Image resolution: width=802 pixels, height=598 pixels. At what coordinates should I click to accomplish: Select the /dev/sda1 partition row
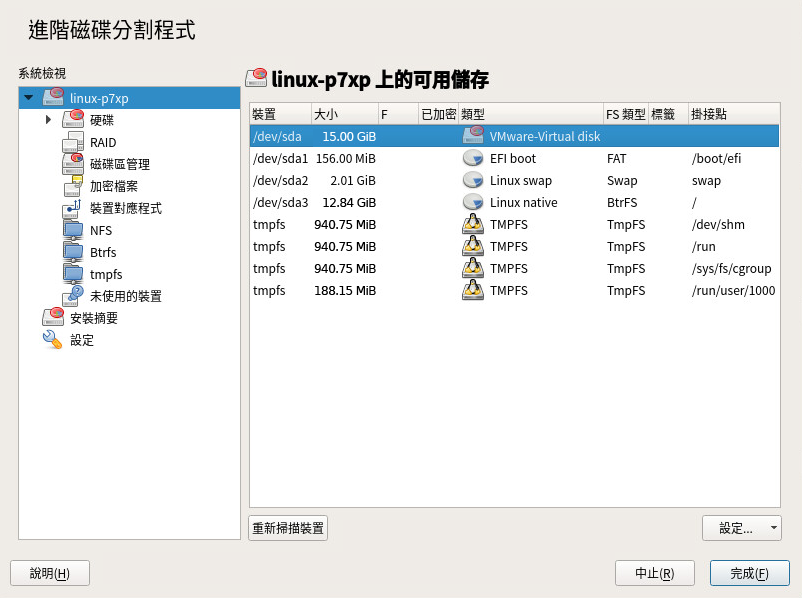(515, 158)
